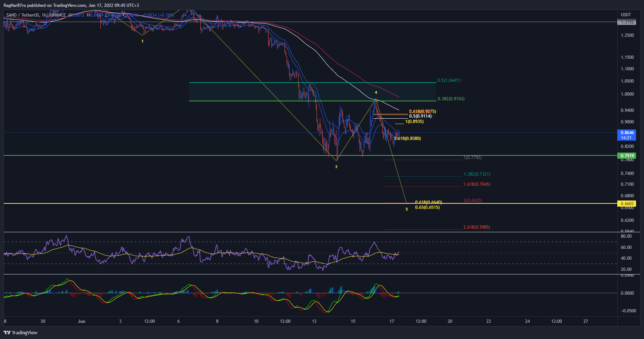
Task: Select the 1.3152 price label on axis
Action: (627, 22)
